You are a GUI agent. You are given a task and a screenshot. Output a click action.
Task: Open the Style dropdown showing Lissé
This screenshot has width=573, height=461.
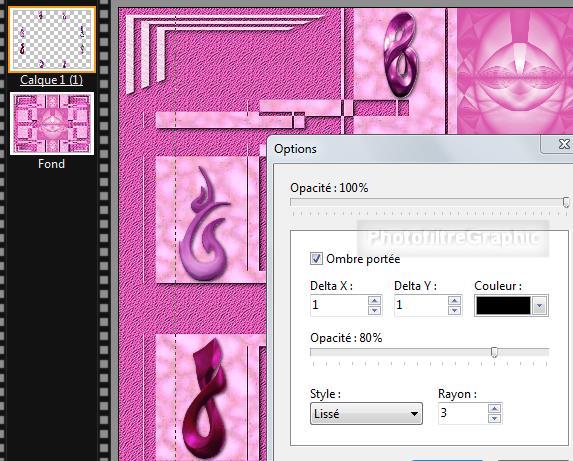click(366, 414)
